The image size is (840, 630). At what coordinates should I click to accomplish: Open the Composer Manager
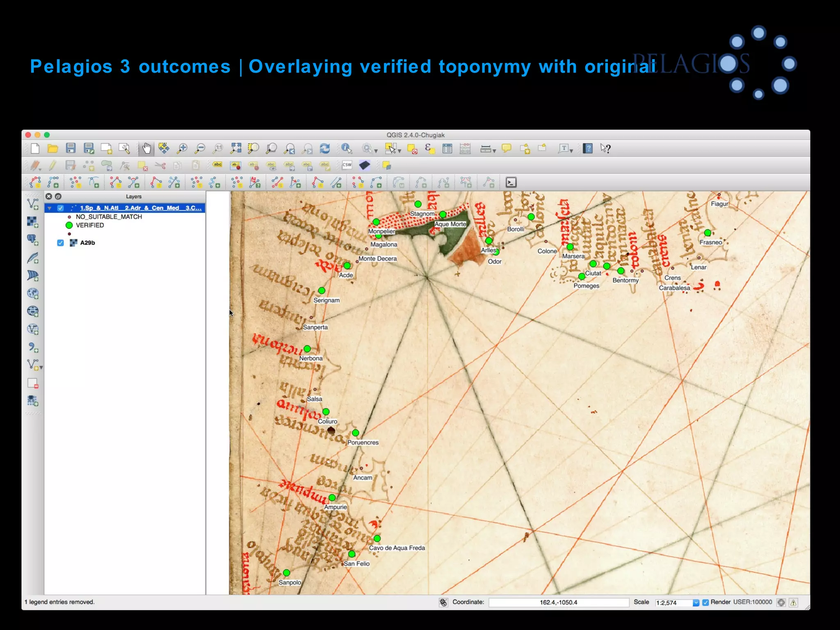[x=124, y=148]
